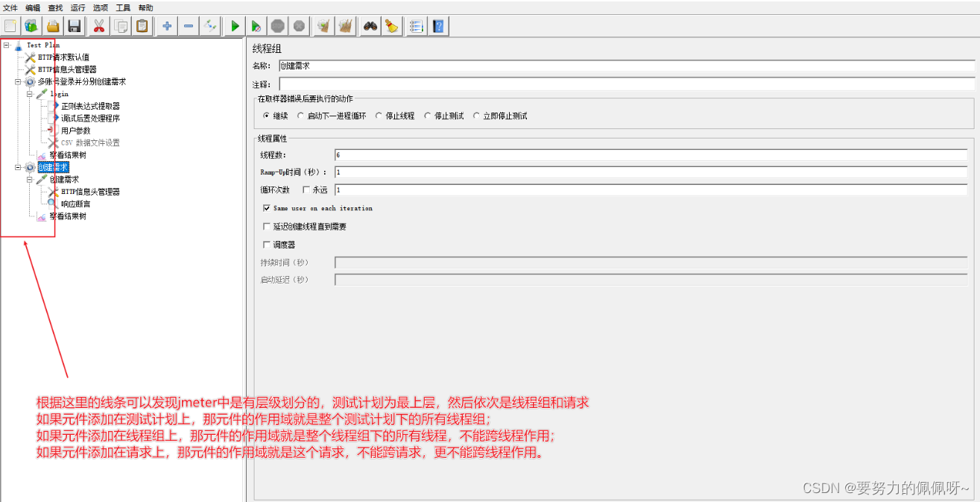This screenshot has height=502, width=980.
Task: Collapse all tree nodes with minus icon
Action: tap(188, 25)
